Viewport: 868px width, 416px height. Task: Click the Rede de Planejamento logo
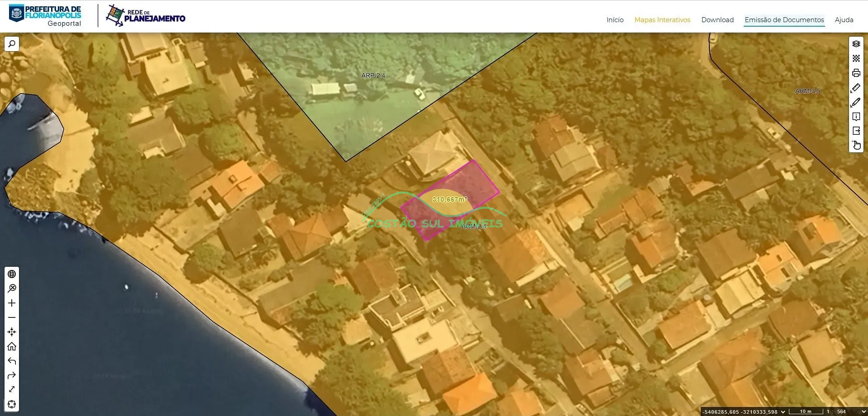[146, 16]
